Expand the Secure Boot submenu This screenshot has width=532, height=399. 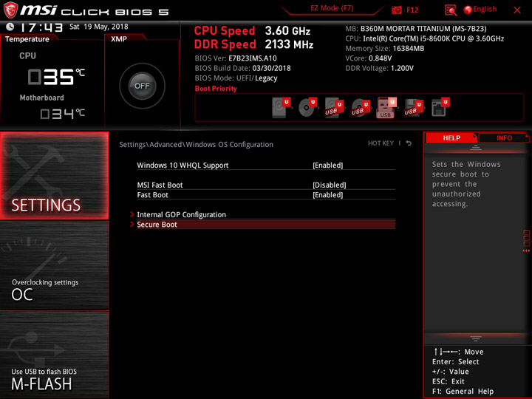pos(266,225)
